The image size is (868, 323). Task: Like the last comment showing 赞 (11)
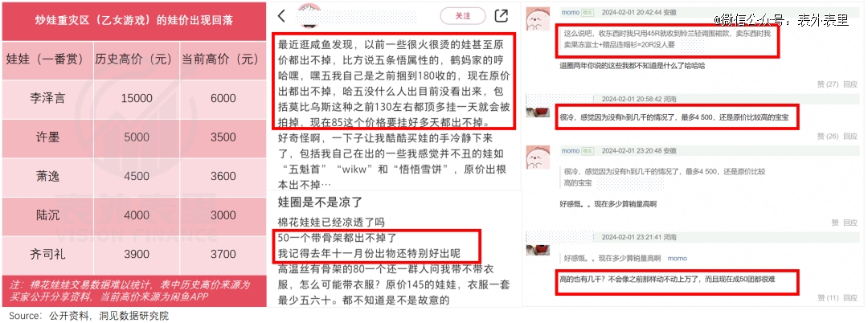828,298
